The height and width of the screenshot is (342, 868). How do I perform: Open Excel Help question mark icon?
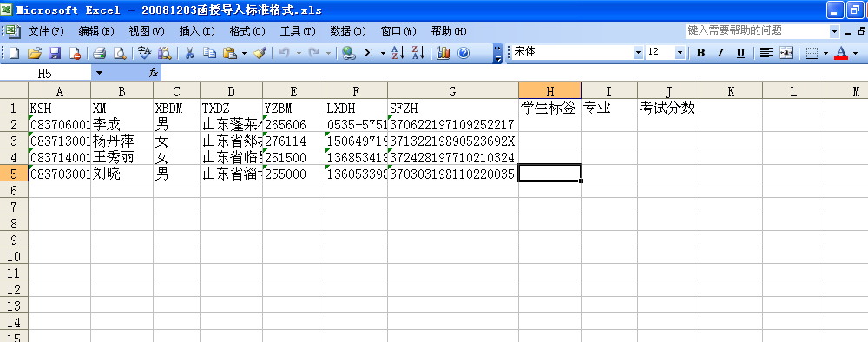click(x=464, y=53)
